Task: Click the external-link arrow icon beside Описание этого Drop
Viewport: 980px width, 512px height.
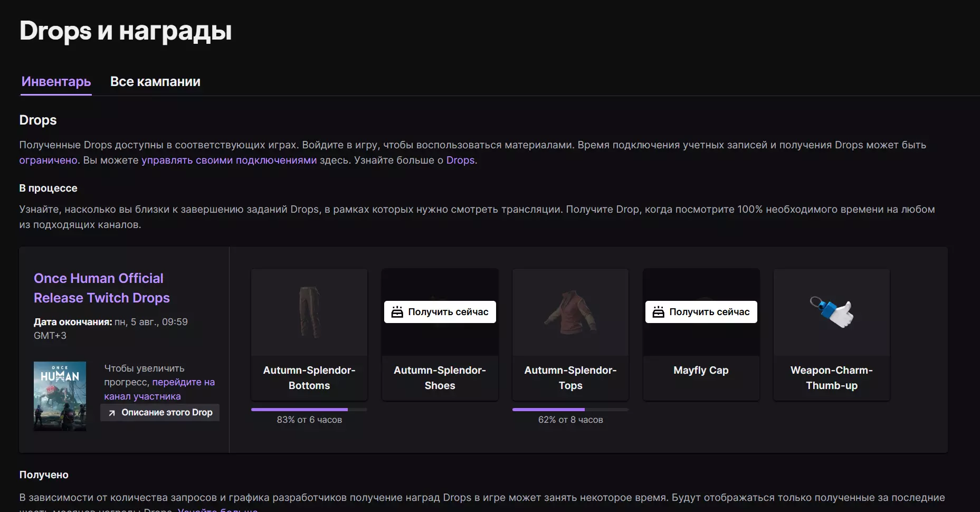Action: coord(112,413)
